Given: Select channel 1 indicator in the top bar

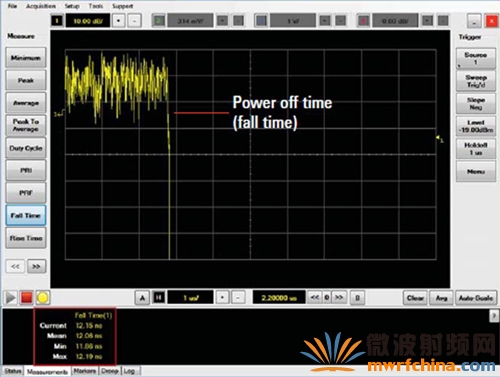Looking at the screenshot, I should 57,21.
